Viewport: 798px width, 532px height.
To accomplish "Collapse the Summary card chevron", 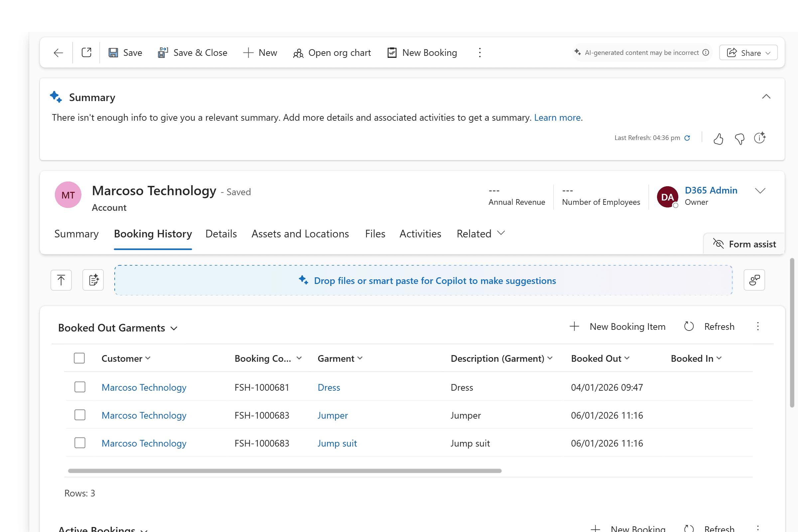I will point(766,97).
